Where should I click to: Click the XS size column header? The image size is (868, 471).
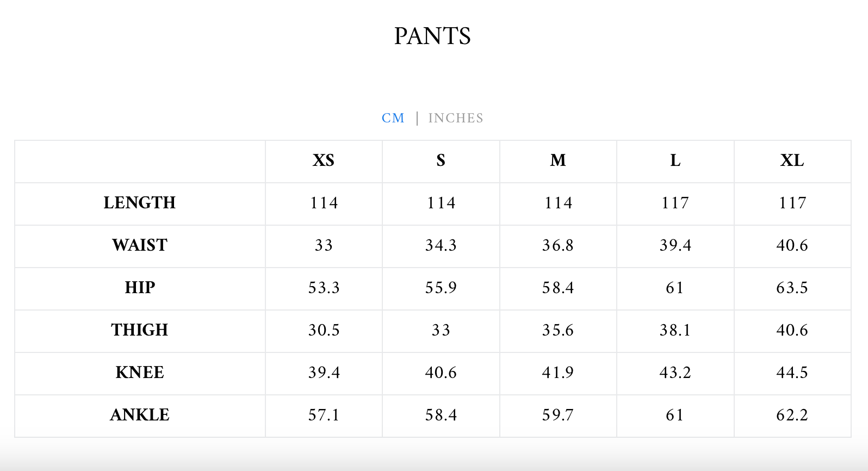324,160
